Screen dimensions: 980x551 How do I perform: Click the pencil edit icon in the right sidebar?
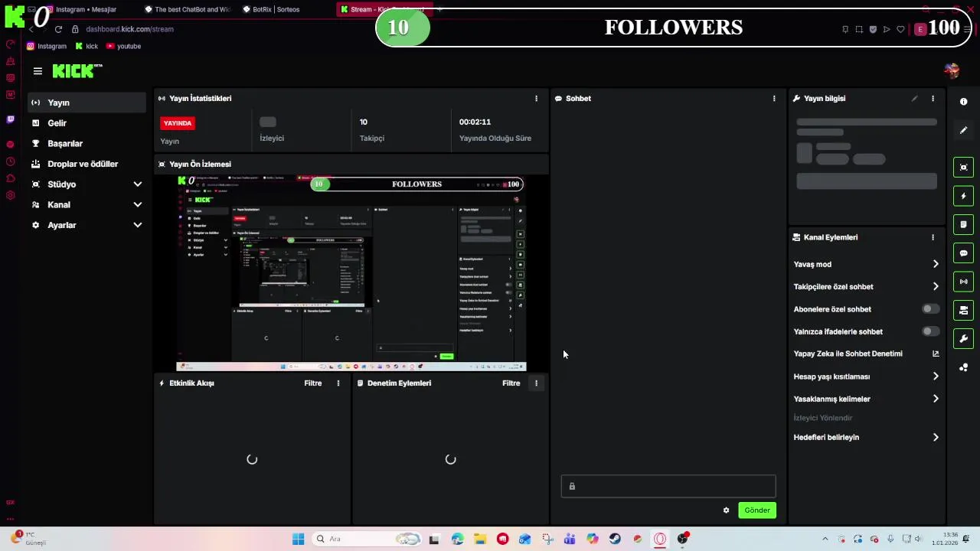[963, 130]
